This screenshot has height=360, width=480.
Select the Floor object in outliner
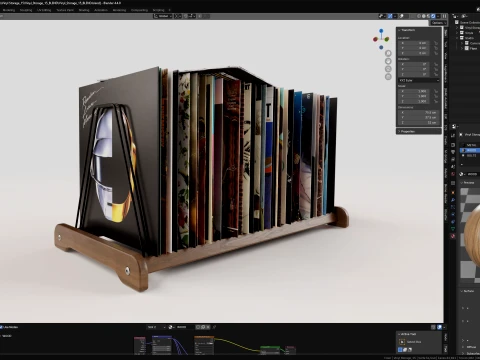pos(473,48)
